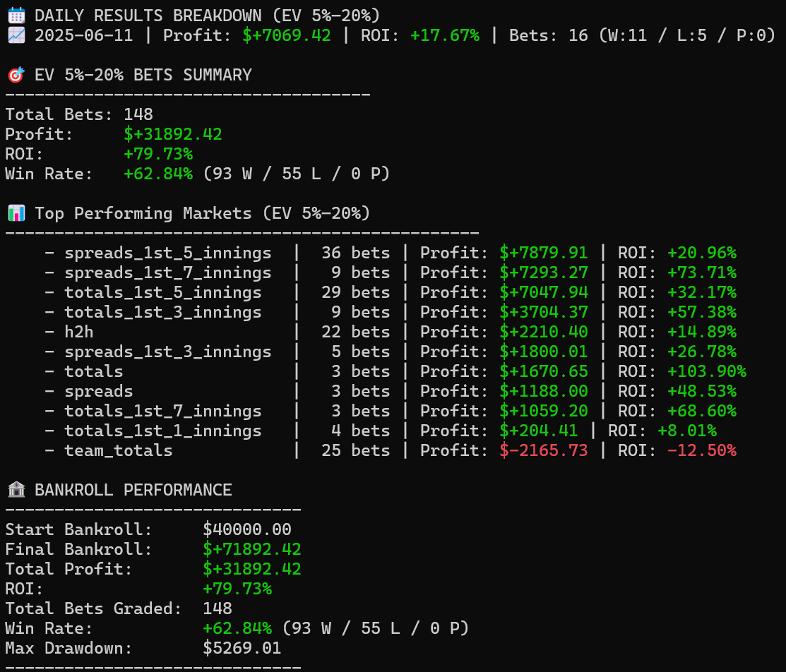Click market name totals_1st_7_innings
The width and height of the screenshot is (786, 672).
point(163,412)
